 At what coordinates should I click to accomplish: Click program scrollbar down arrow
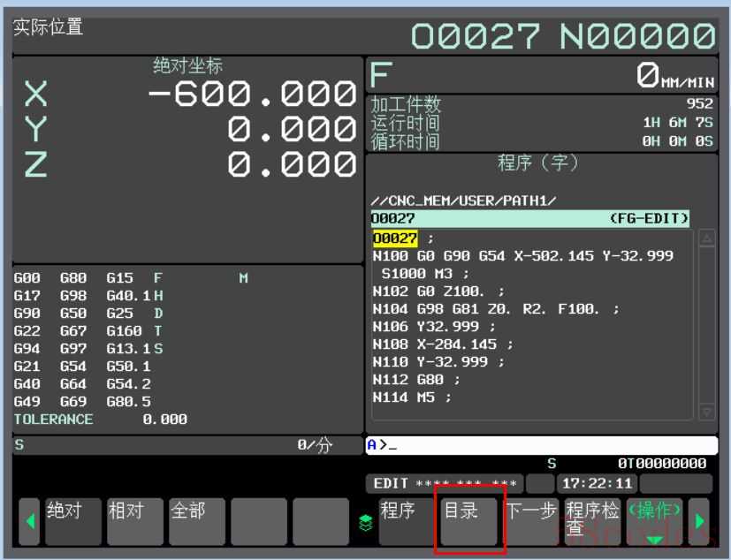pos(706,412)
